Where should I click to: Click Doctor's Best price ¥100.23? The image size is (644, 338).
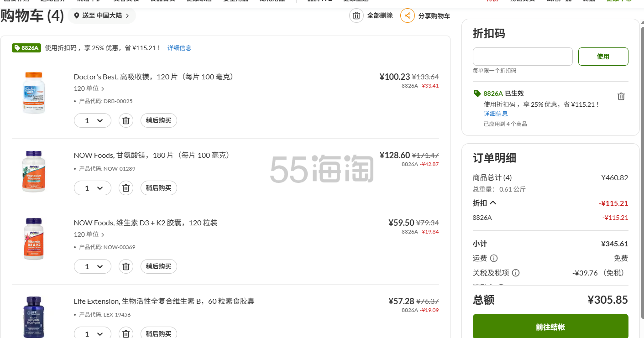[395, 77]
